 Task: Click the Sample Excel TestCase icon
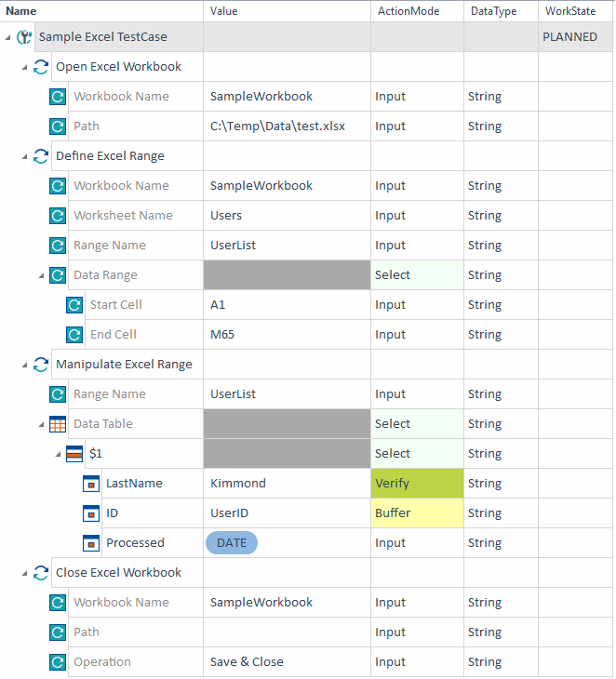24,37
